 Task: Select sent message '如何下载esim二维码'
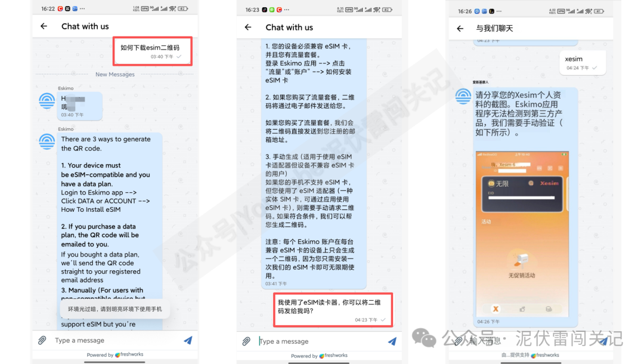pyautogui.click(x=153, y=51)
